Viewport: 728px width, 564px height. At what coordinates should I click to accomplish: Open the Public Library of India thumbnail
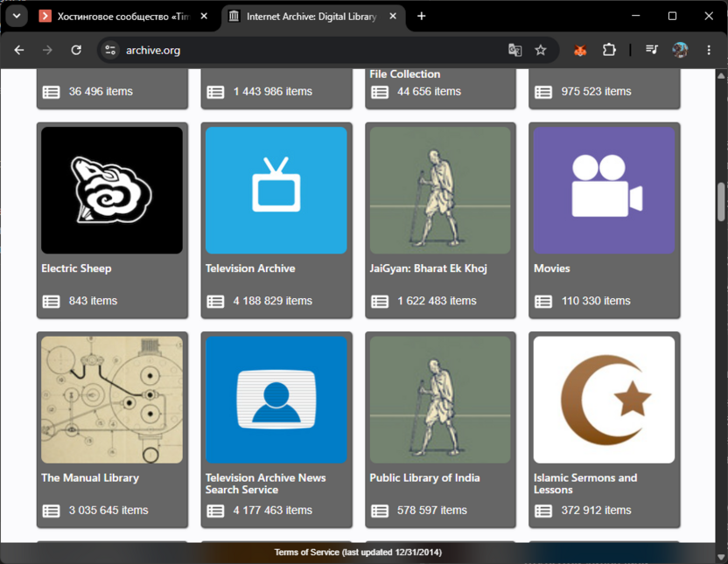point(440,400)
